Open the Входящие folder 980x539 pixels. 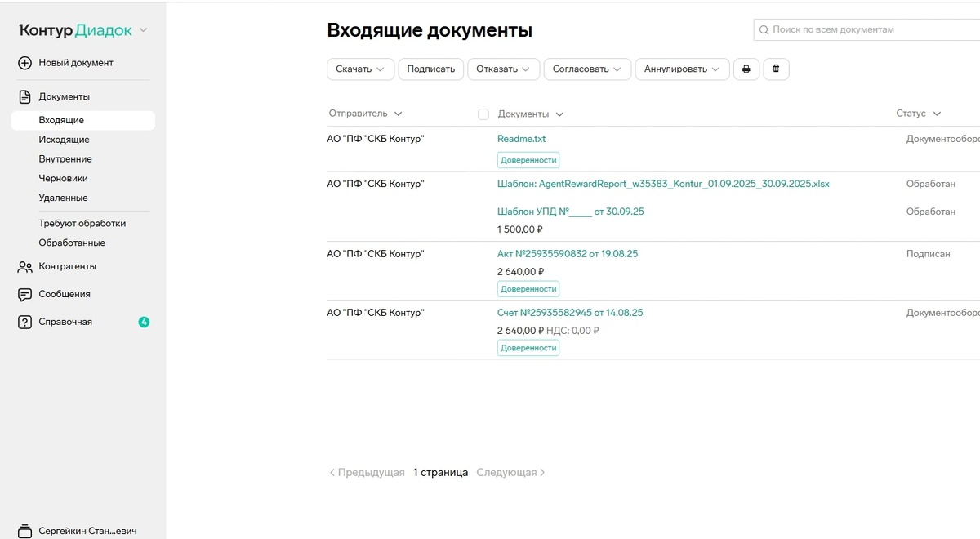click(x=82, y=120)
